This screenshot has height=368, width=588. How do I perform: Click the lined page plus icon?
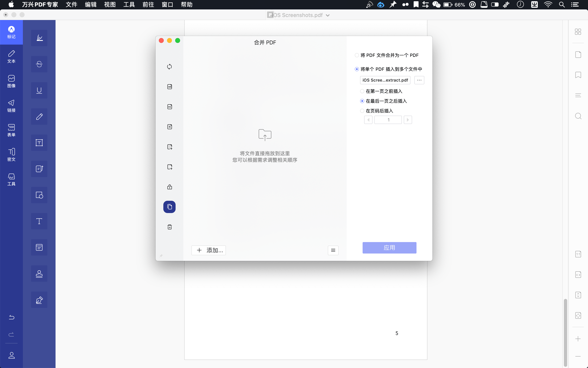[170, 167]
